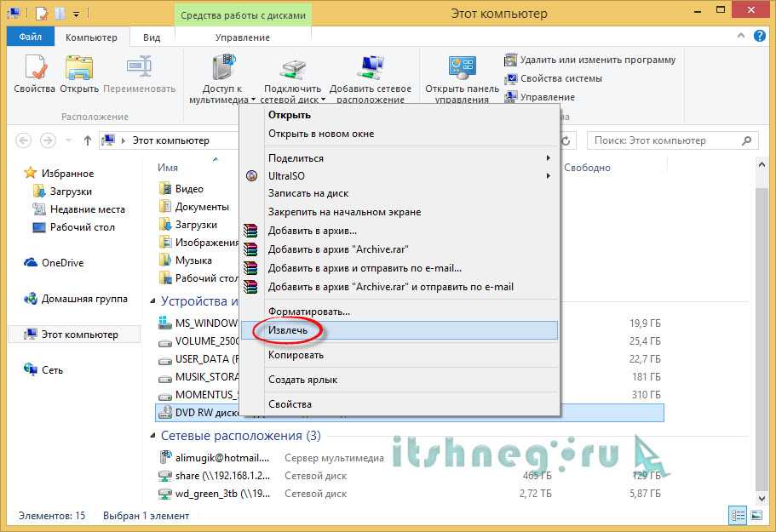
Task: Select alimugik@hotmail media server item
Action: click(x=215, y=458)
